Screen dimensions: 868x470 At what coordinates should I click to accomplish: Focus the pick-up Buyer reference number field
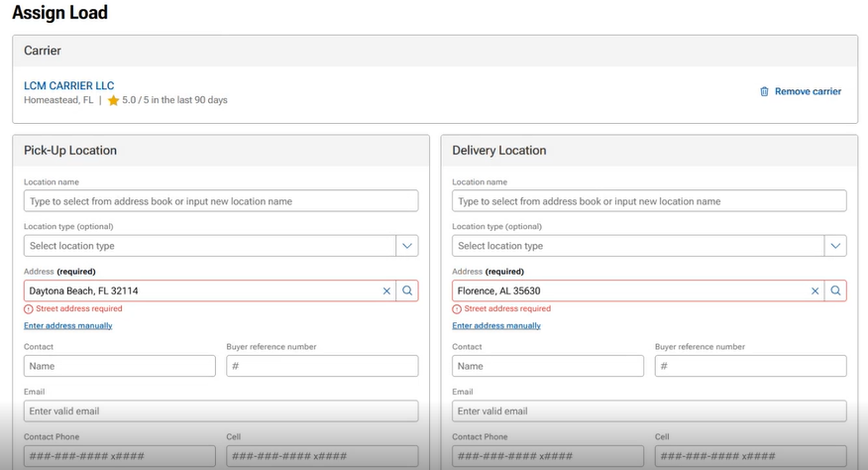tap(322, 366)
